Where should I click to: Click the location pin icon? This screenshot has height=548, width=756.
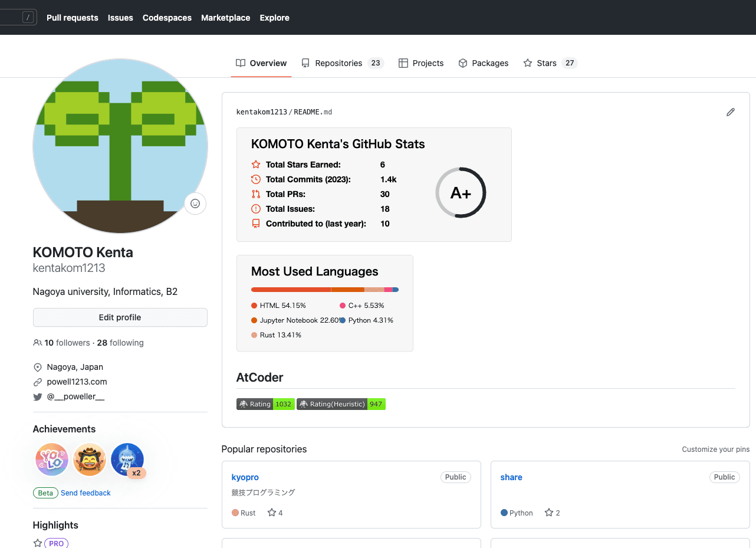38,367
